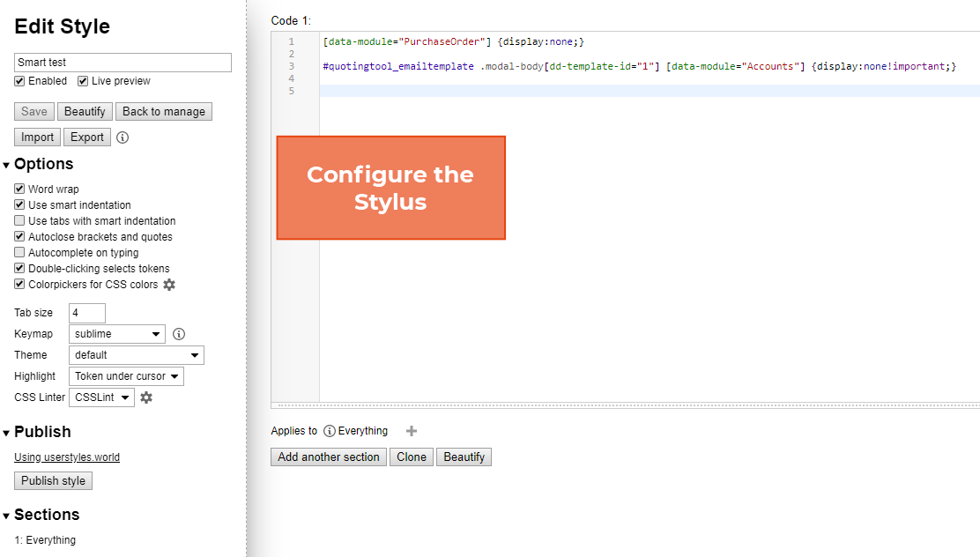Click Add another section

click(x=329, y=457)
